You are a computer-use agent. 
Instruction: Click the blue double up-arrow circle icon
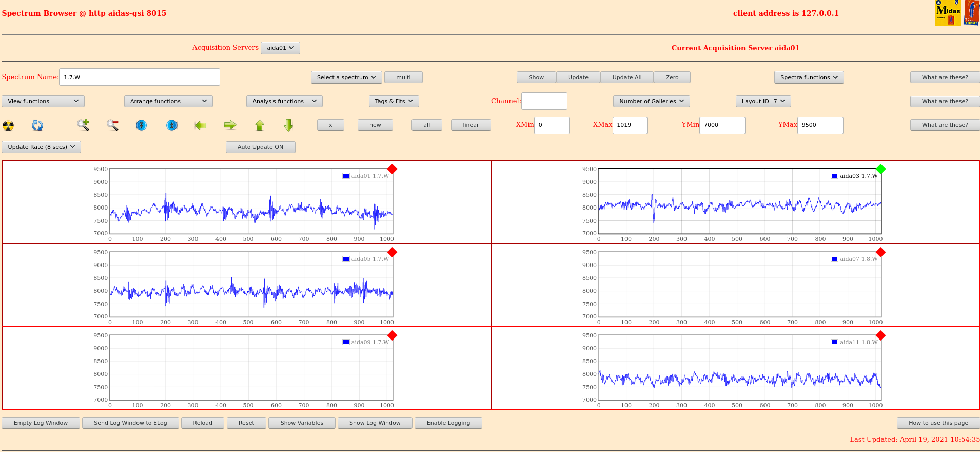[x=172, y=125]
